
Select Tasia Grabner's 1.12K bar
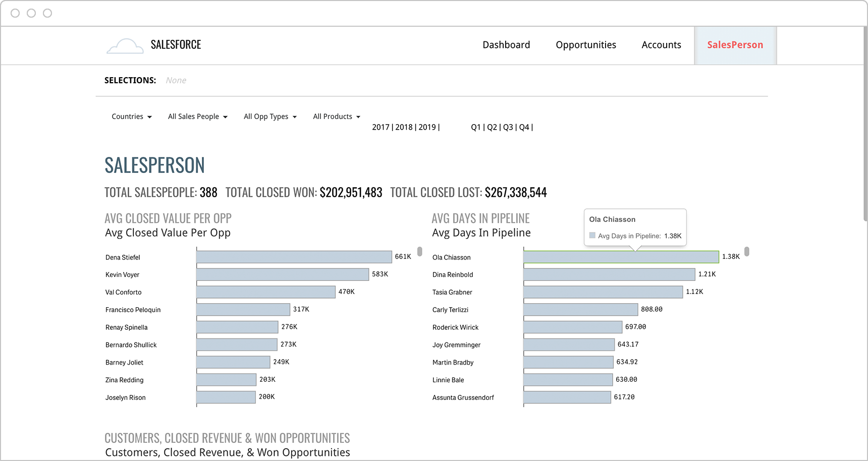603,292
